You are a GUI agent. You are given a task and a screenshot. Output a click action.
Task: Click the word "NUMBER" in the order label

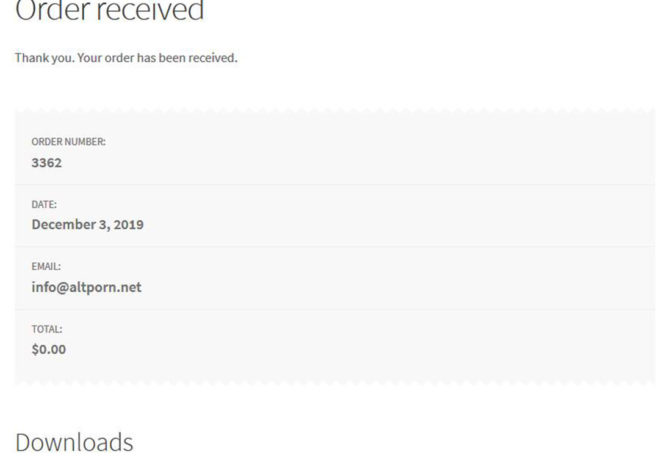[x=84, y=142]
